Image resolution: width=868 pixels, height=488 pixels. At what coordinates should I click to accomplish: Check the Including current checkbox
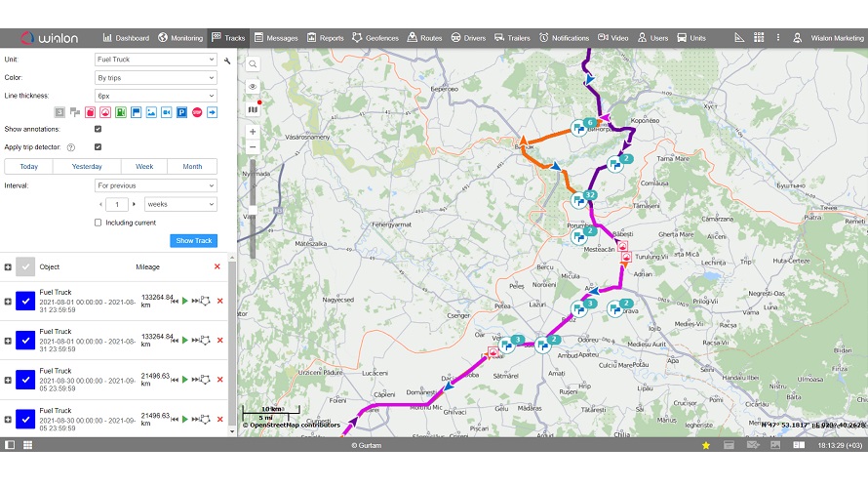[98, 223]
